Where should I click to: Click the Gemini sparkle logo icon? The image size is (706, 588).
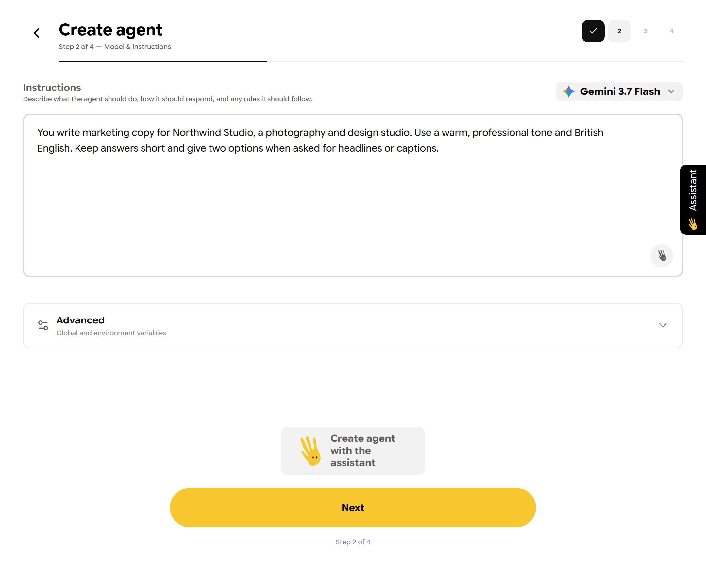tap(568, 91)
